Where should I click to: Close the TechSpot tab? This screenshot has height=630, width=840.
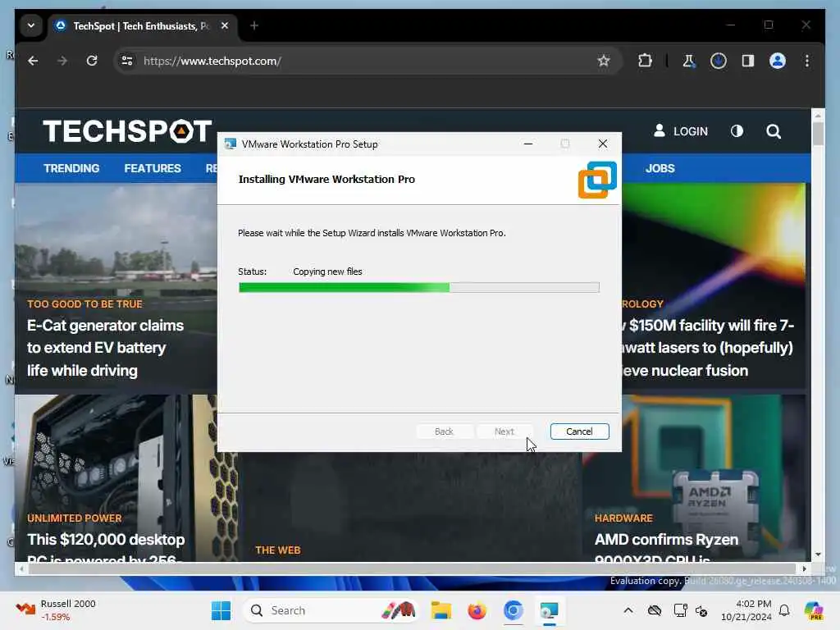click(225, 25)
